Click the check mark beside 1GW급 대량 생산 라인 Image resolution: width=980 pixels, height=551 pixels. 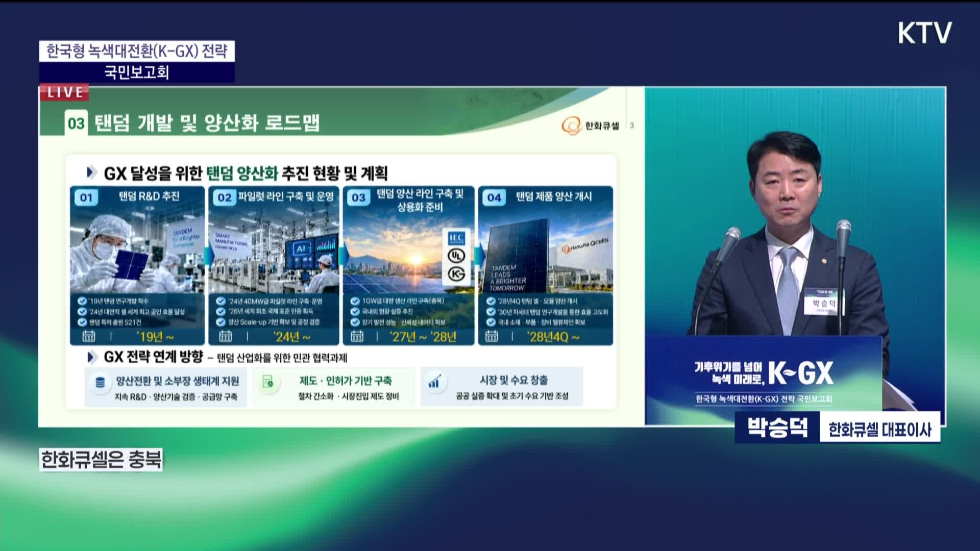tap(355, 301)
